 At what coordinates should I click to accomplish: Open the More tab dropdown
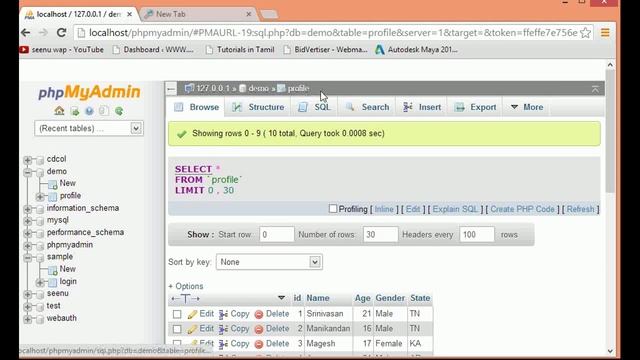coord(527,107)
